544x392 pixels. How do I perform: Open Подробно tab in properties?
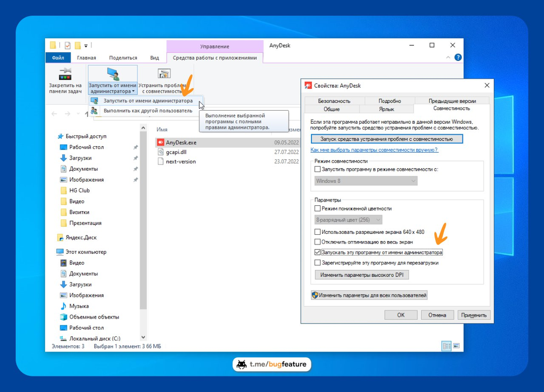pos(390,101)
